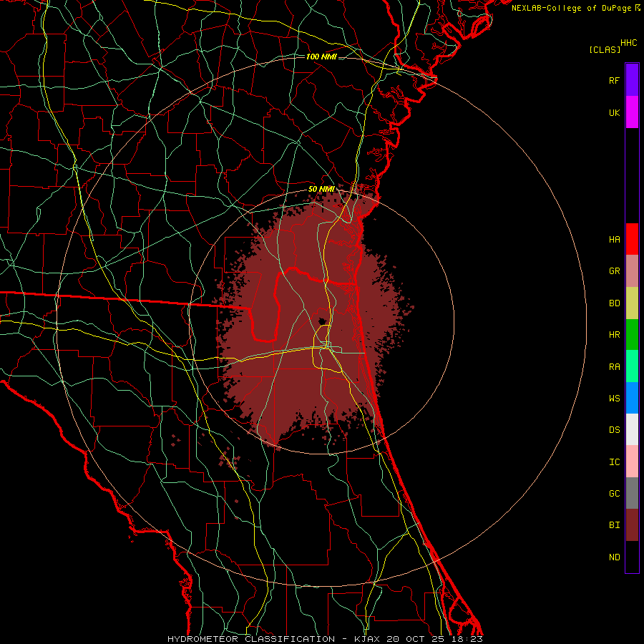Click the "UK" legend label
Viewport: 644px width, 644px height.
615,112
